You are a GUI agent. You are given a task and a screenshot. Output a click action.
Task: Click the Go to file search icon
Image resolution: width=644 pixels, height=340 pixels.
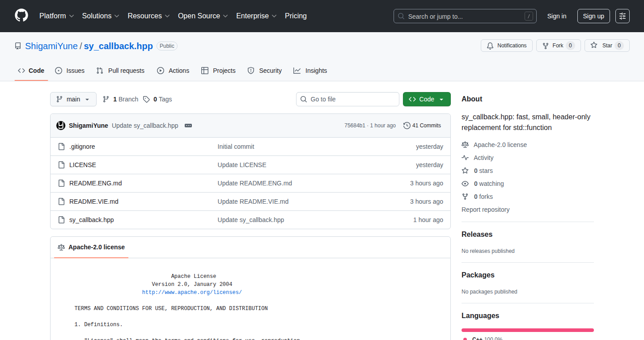pos(304,99)
